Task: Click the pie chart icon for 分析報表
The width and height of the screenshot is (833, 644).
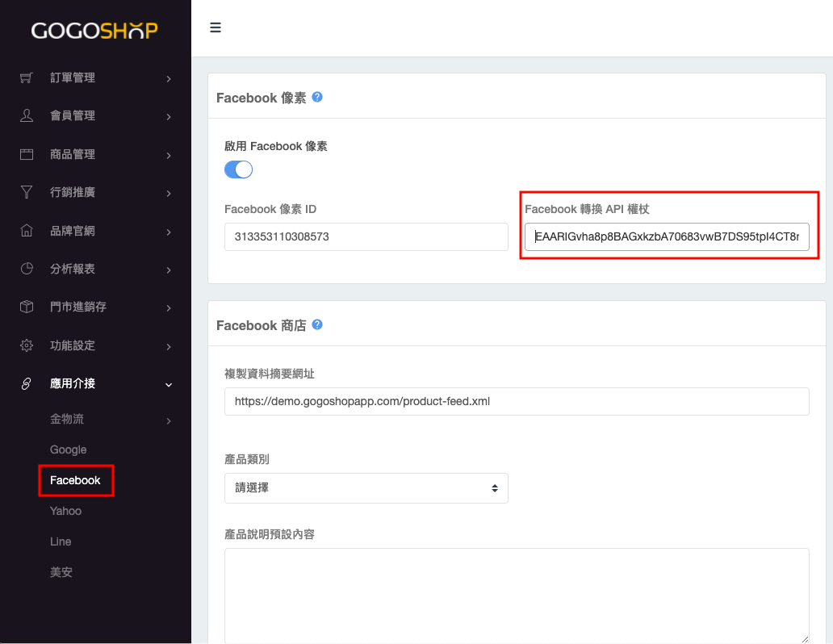Action: [x=27, y=269]
